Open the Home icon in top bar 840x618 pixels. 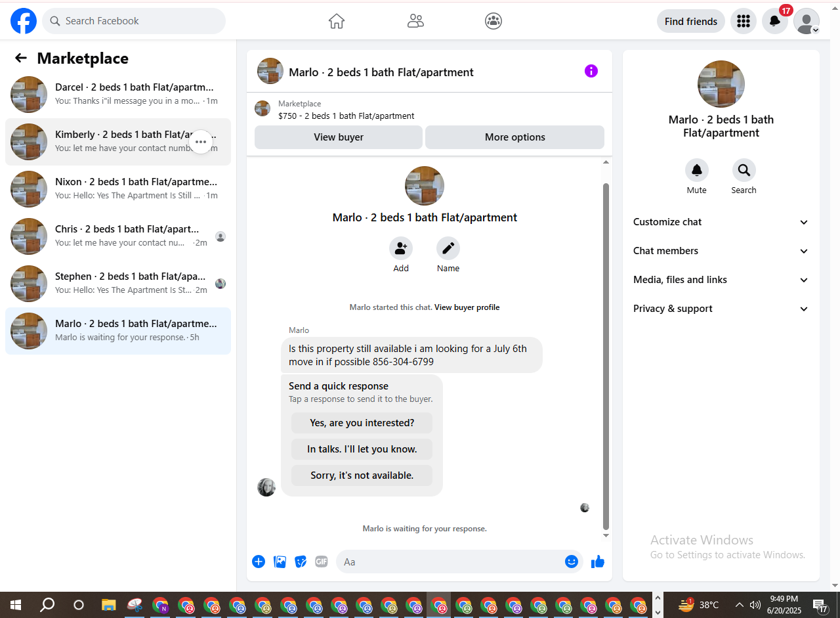pyautogui.click(x=337, y=21)
